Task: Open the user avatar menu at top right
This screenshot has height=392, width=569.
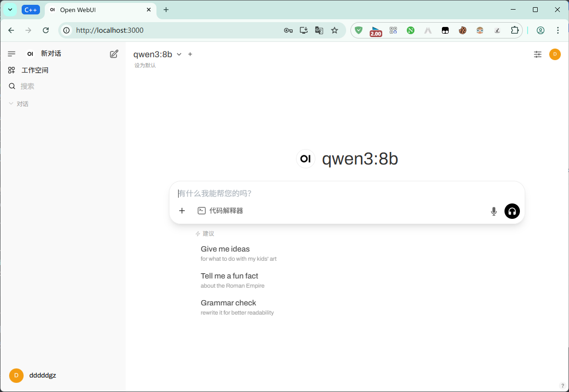Action: click(x=555, y=54)
